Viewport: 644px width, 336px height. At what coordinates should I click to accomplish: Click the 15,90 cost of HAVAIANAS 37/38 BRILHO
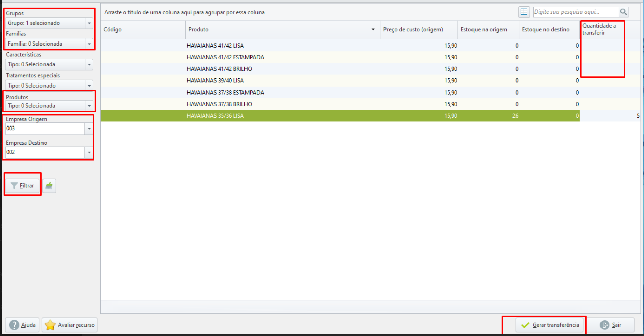tap(451, 104)
